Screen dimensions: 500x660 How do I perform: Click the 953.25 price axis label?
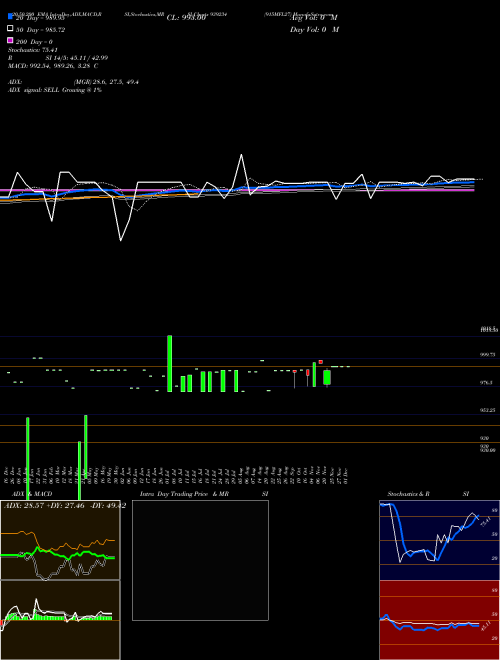[488, 410]
